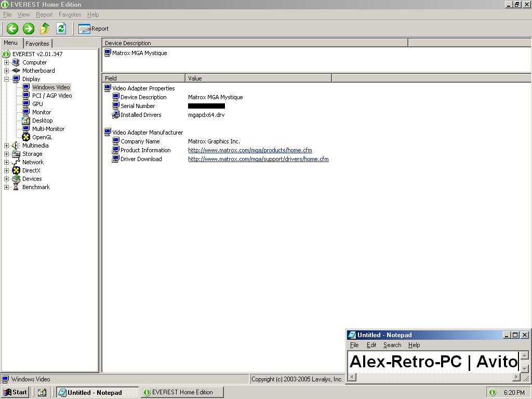Select the OpenGL item icon in tree
532x399 pixels.
[26, 137]
